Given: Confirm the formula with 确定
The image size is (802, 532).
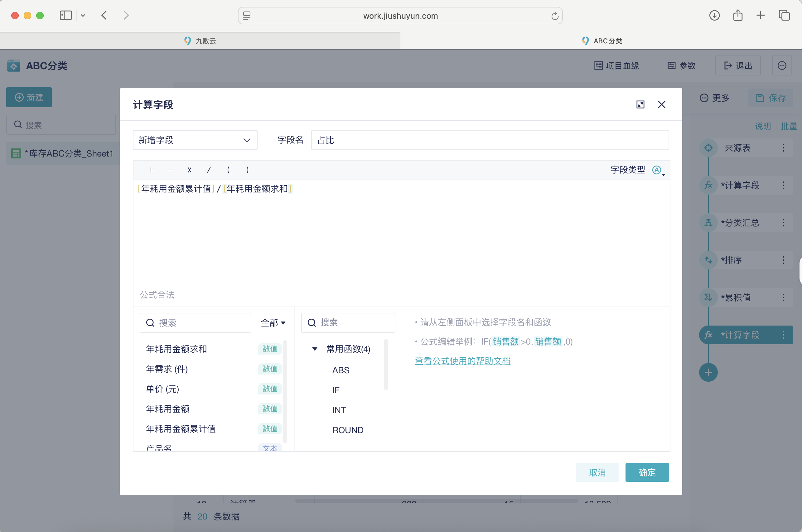Looking at the screenshot, I should pyautogui.click(x=647, y=472).
